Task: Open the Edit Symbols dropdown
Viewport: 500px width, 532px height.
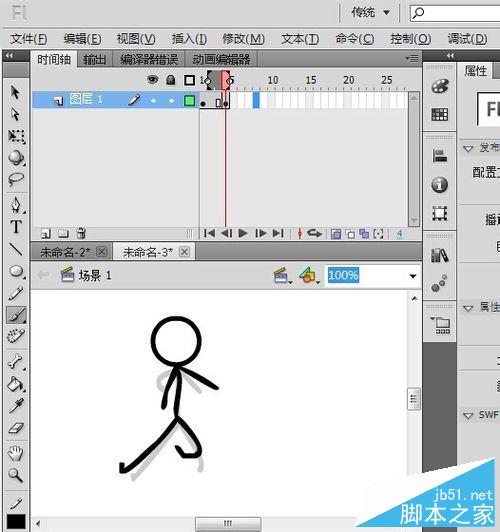Action: 309,276
